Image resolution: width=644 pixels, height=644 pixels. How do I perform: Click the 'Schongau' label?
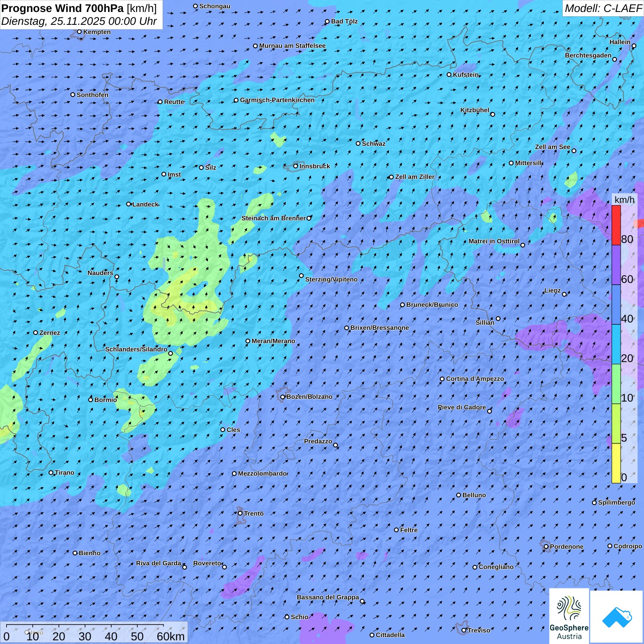pyautogui.click(x=214, y=6)
